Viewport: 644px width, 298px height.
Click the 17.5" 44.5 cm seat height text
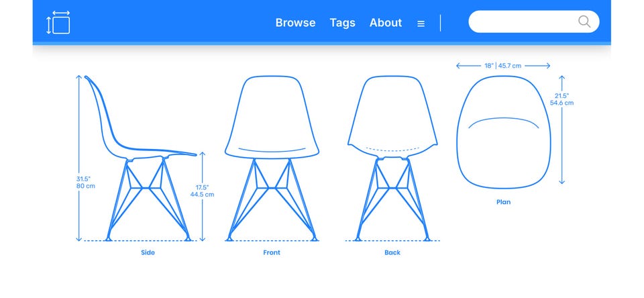[202, 191]
